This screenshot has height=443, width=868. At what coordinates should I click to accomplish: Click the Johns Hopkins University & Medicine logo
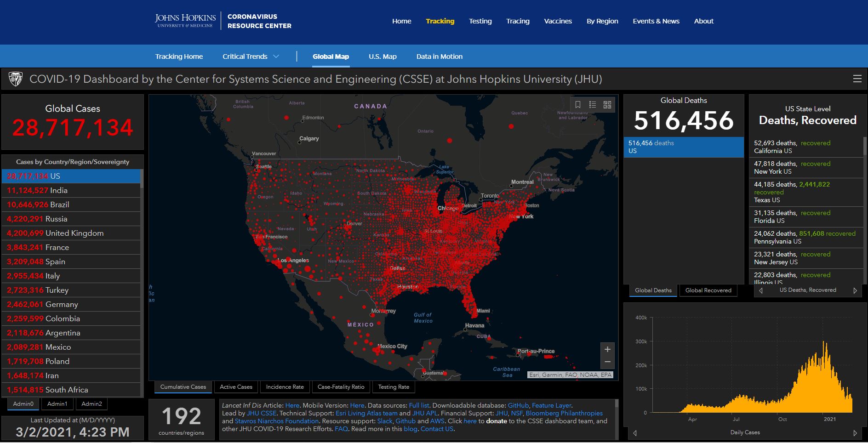(x=185, y=21)
